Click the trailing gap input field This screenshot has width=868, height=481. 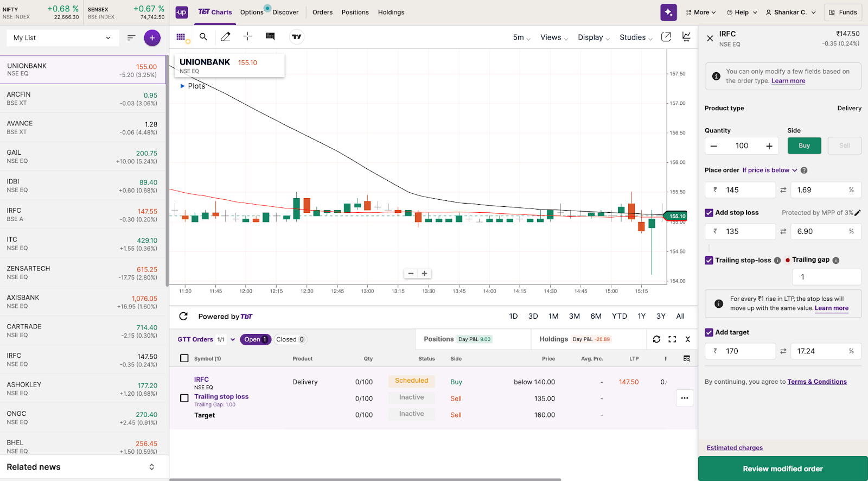[826, 277]
